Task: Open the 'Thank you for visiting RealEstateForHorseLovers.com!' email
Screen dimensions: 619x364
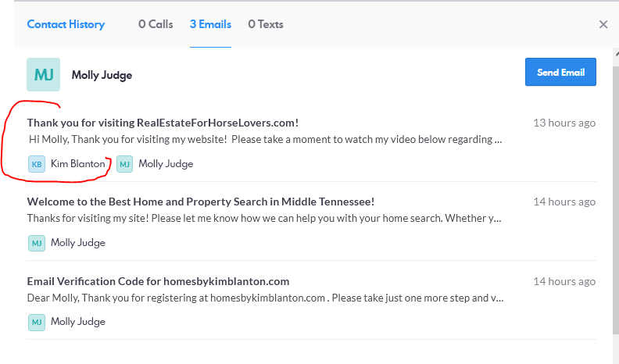Action: (163, 123)
